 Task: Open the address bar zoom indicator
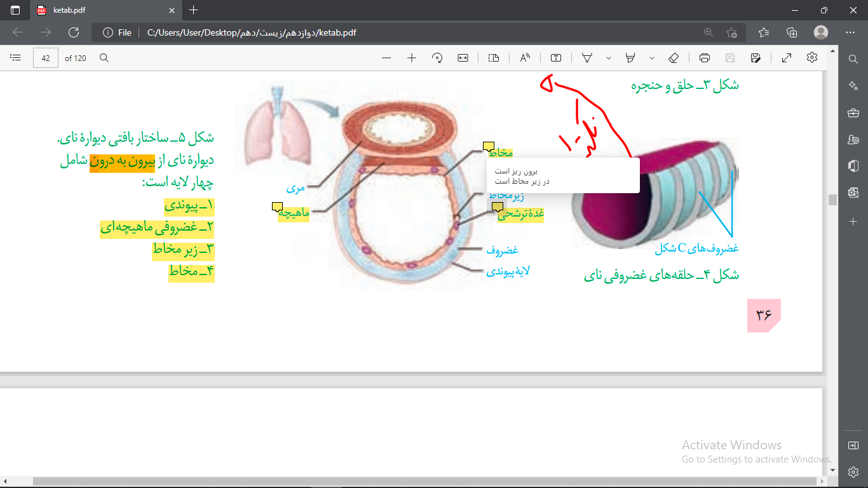coord(709,32)
